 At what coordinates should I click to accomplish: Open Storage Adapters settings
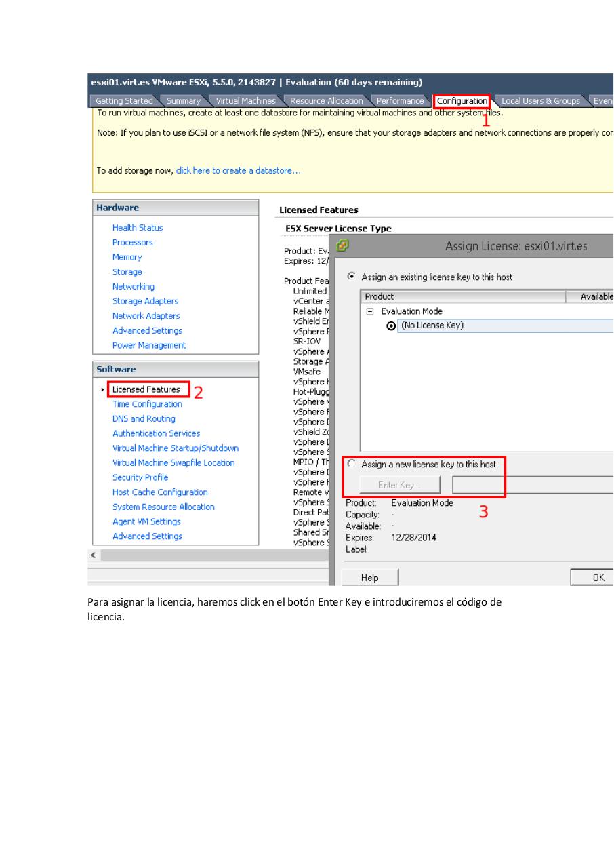145,301
